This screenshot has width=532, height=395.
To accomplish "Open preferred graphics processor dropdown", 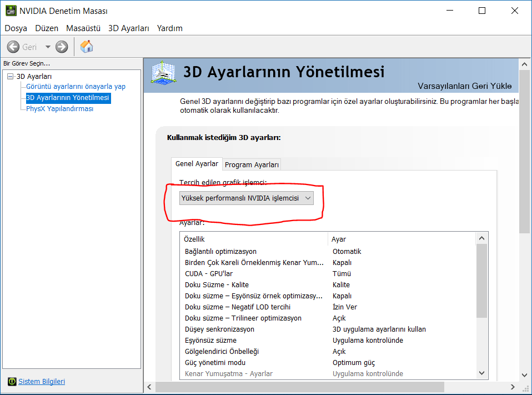I will (x=247, y=198).
